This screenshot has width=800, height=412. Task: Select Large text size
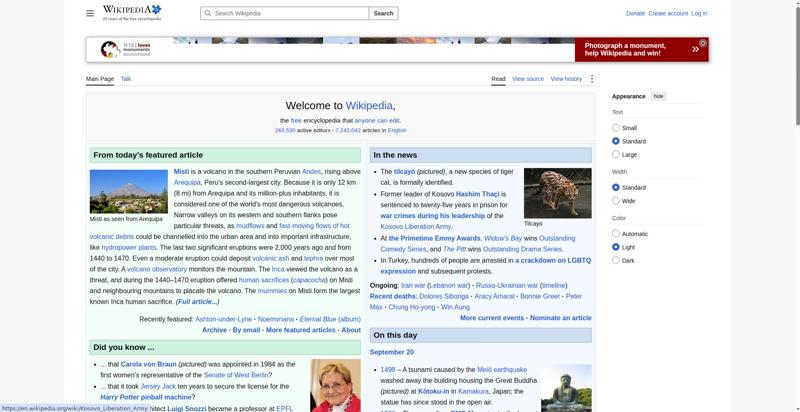[616, 154]
